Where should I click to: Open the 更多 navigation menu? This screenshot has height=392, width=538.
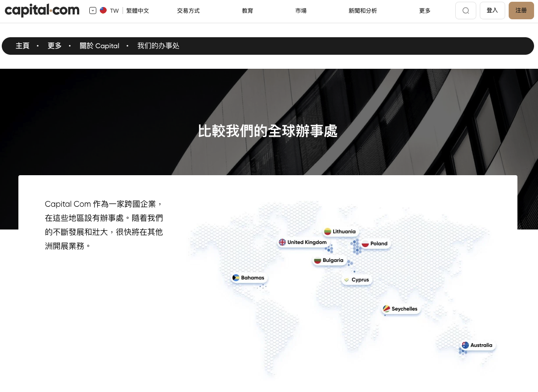coord(425,11)
